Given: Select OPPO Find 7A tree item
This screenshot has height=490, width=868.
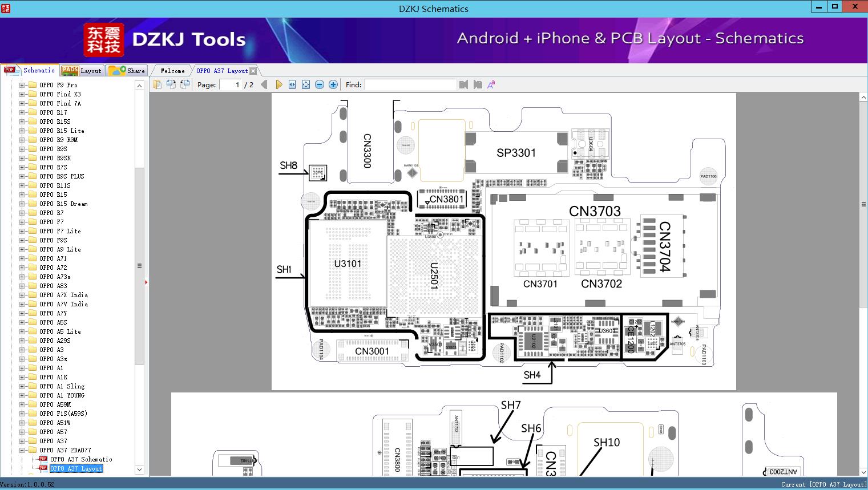Looking at the screenshot, I should tap(60, 103).
